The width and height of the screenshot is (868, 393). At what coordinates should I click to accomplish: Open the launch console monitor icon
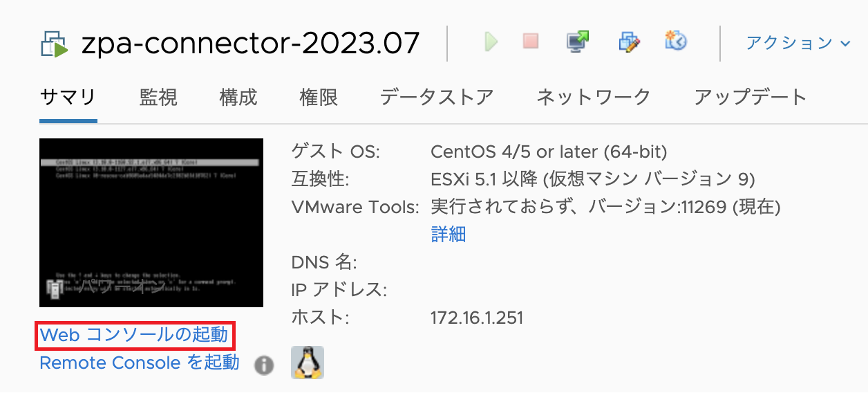(578, 42)
